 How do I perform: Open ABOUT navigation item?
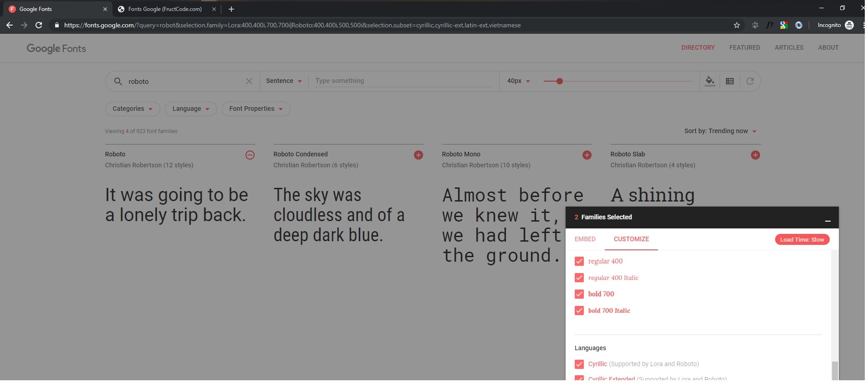point(828,47)
